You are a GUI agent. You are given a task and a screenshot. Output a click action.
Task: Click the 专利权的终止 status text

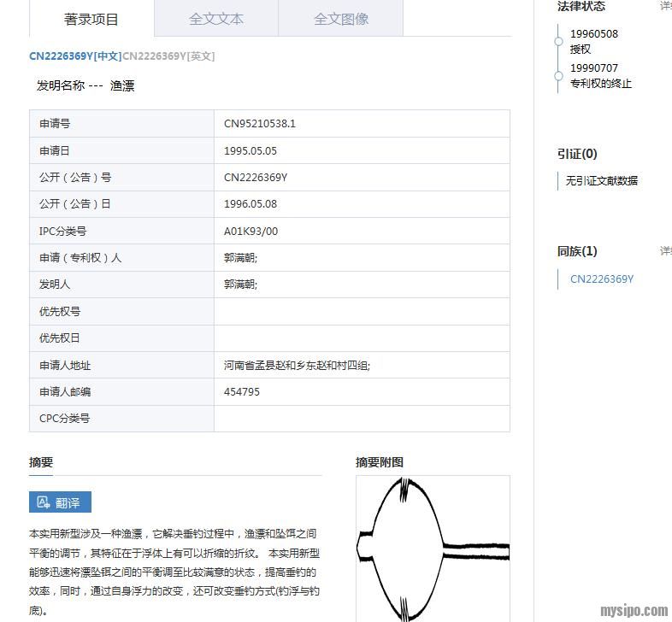point(601,84)
